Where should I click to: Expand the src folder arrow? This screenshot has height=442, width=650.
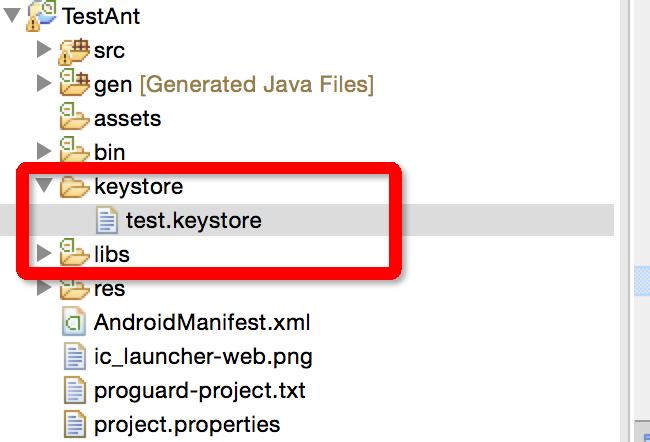(x=43, y=49)
